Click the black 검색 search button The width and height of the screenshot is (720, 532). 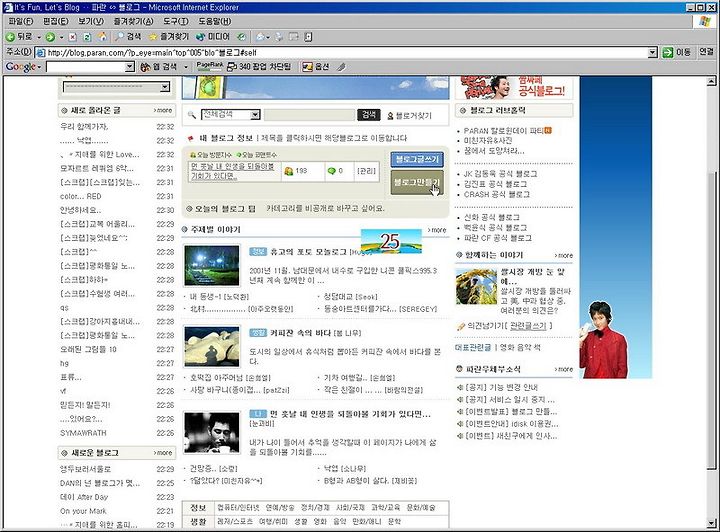[369, 115]
